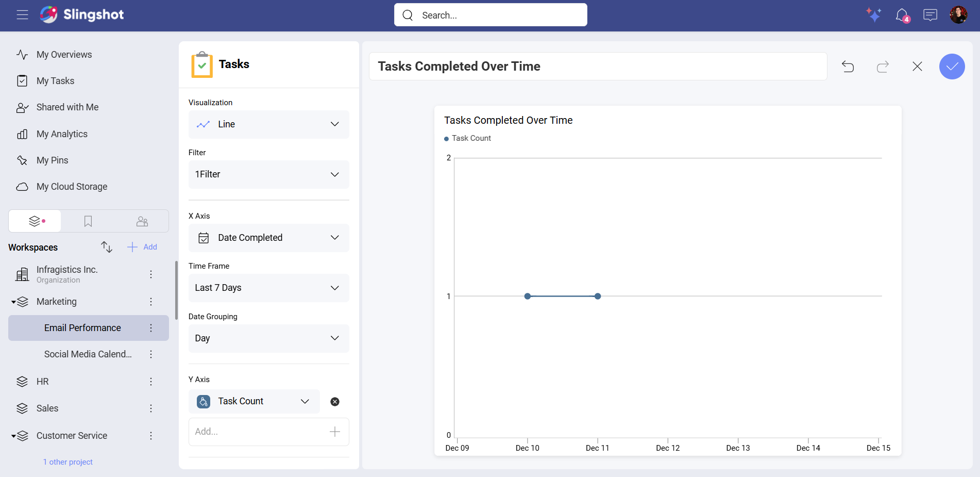Open the notifications bell
This screenshot has width=980, height=477.
902,15
